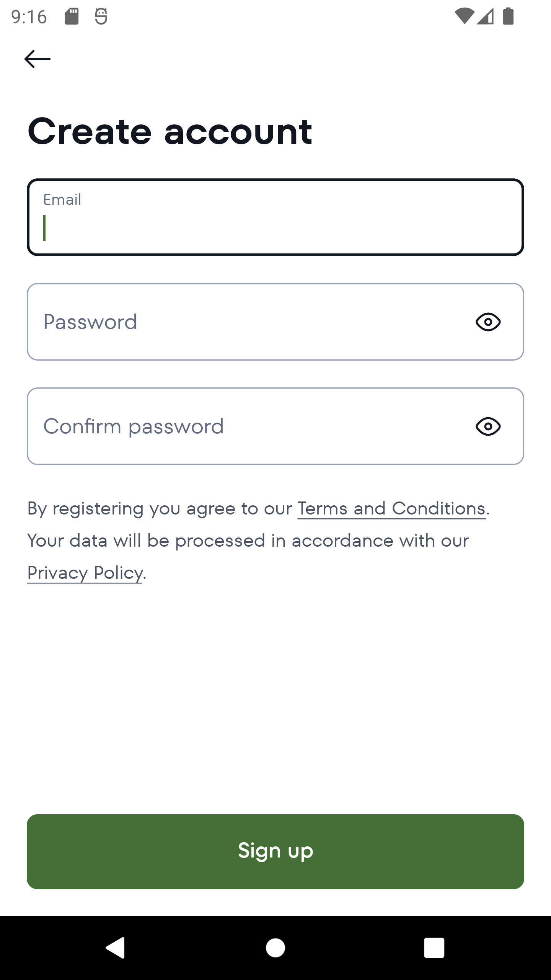Click the Create account heading
The width and height of the screenshot is (551, 980).
point(170,132)
